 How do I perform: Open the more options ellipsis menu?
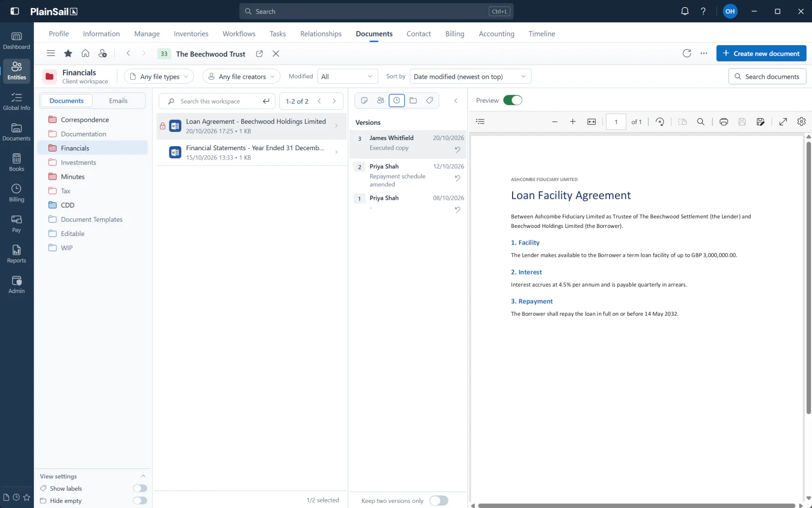(x=704, y=53)
